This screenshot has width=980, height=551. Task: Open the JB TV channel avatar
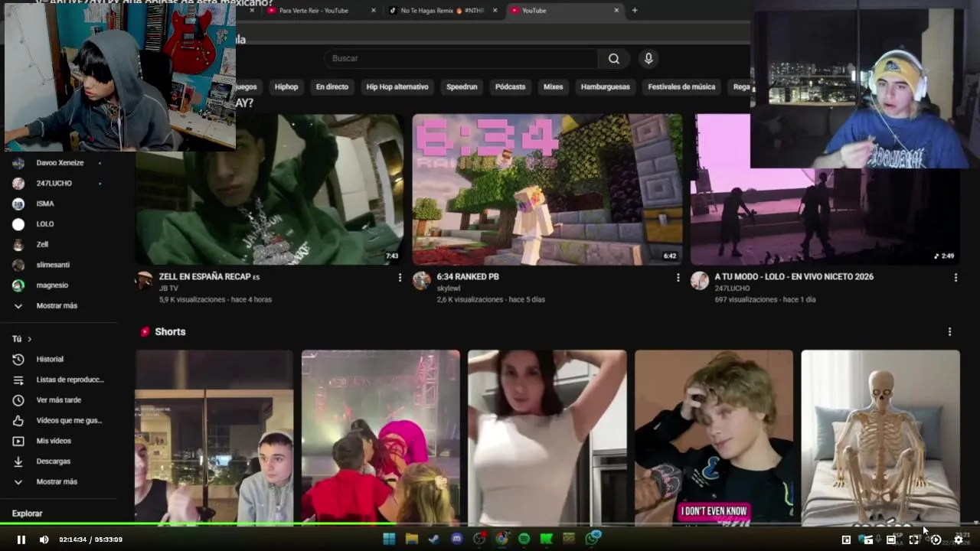(x=144, y=280)
